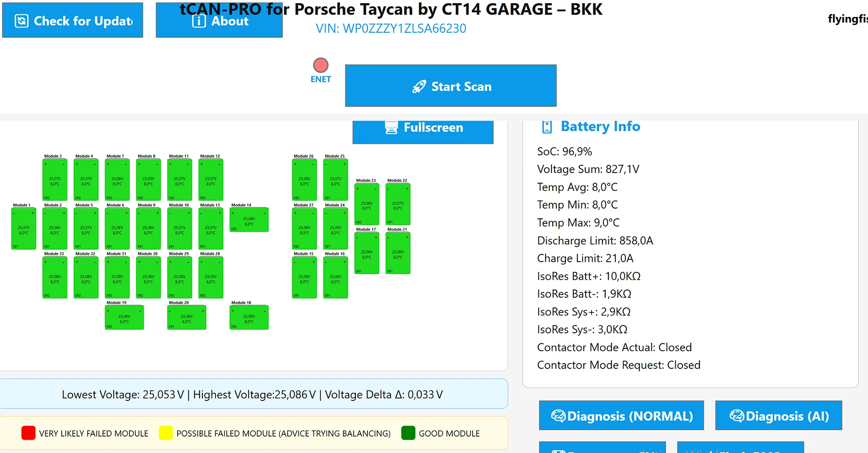Select battery Module 28
This screenshot has height=453, width=868.
click(211, 277)
